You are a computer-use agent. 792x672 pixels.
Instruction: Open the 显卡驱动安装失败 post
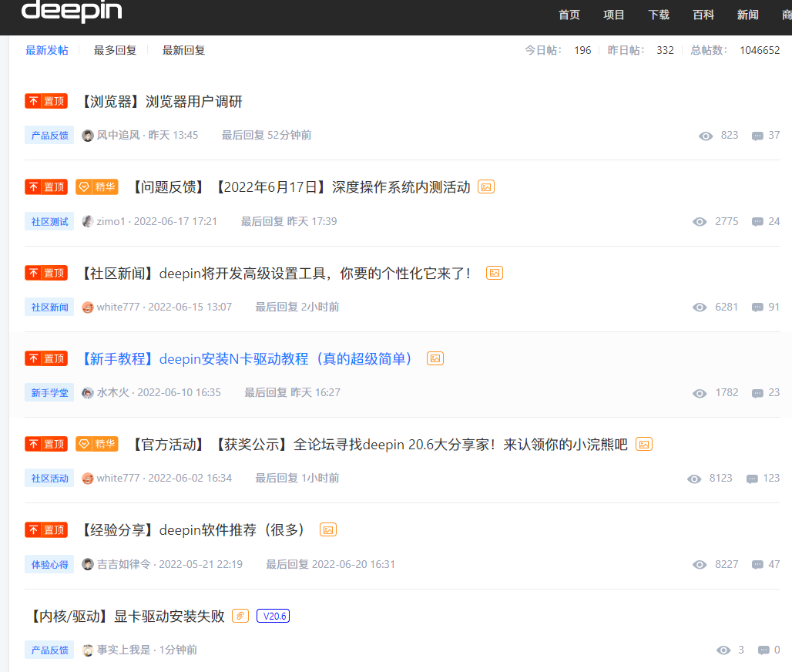(x=129, y=616)
